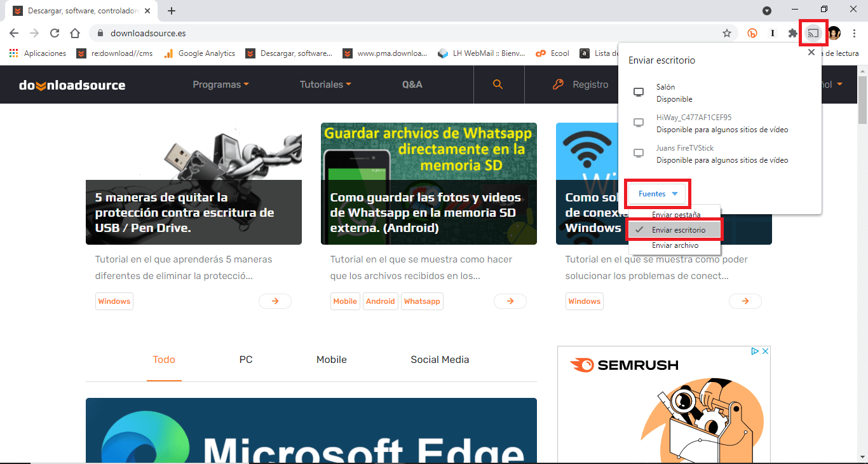Open the Ecool bookmark
This screenshot has width=868, height=464.
coord(553,53)
